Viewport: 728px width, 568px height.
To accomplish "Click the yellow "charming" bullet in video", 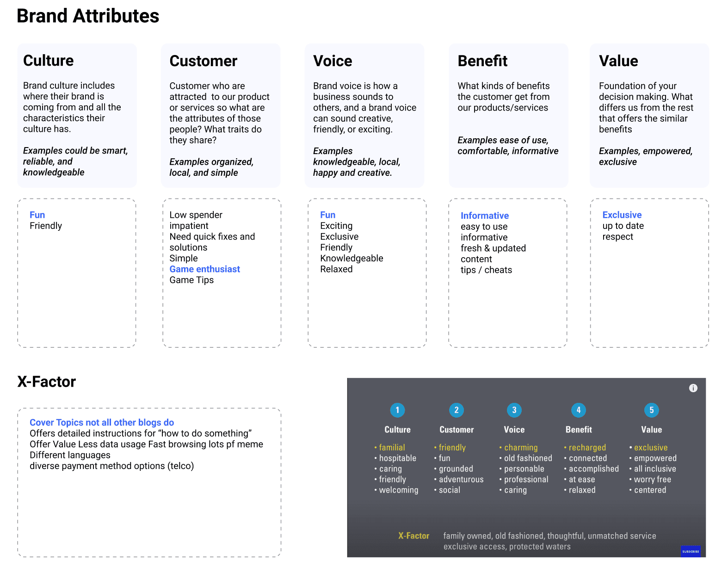I will coord(521,447).
